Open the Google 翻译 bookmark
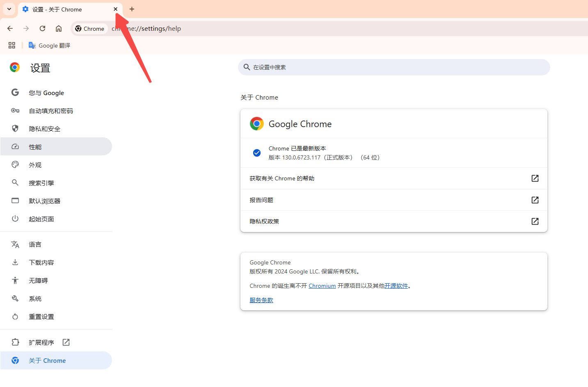 coord(49,46)
